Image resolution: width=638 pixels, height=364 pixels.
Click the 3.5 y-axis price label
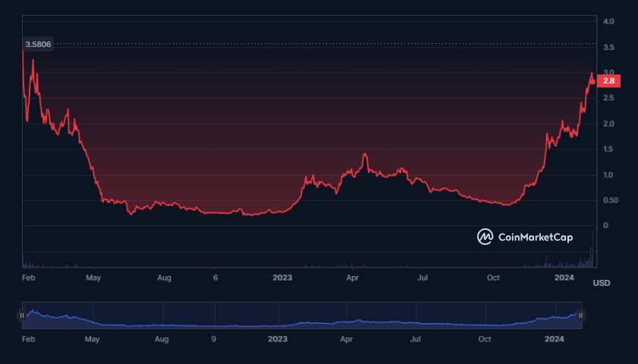[608, 48]
